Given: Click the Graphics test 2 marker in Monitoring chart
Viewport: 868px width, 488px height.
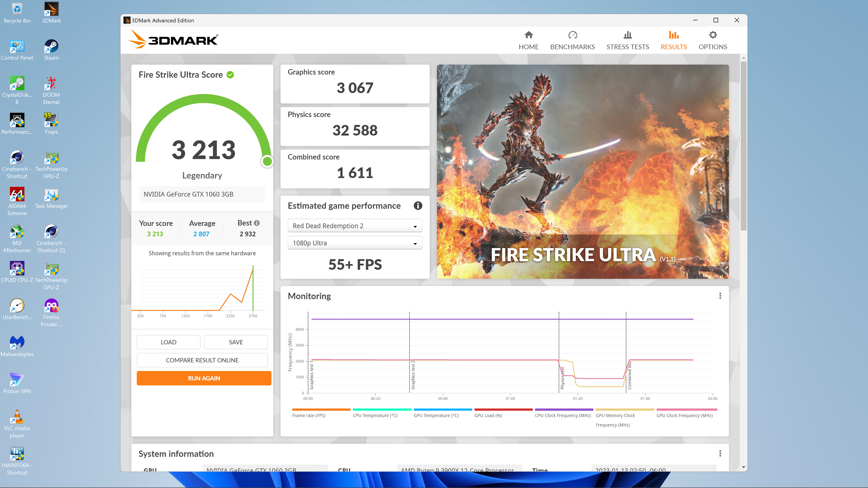Looking at the screenshot, I should (413, 375).
